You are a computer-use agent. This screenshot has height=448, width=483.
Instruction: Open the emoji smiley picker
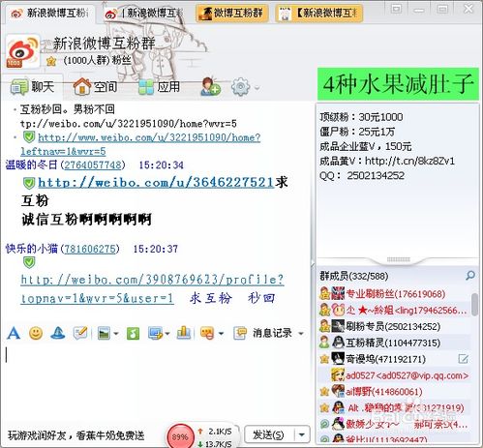[x=36, y=333]
